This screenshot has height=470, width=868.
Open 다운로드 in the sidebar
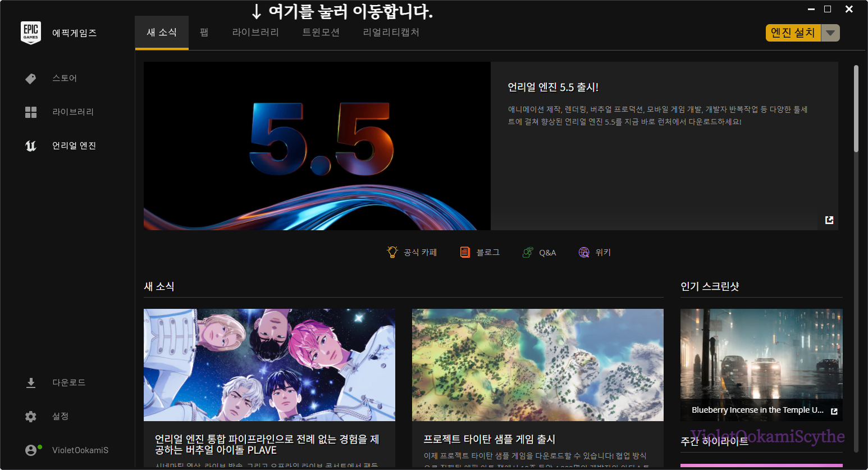tap(69, 383)
